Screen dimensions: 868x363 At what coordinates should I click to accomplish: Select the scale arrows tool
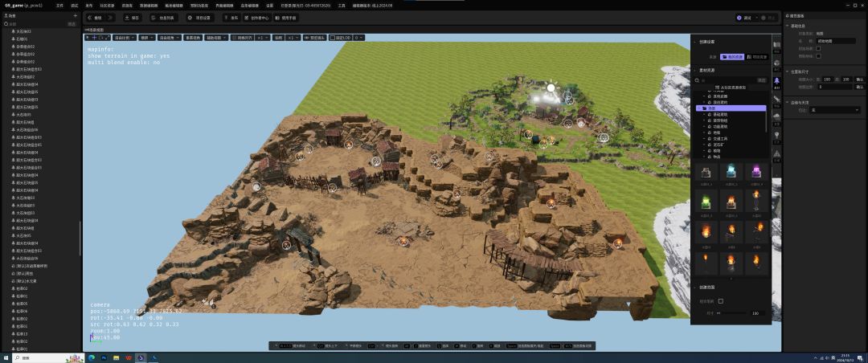tap(108, 38)
